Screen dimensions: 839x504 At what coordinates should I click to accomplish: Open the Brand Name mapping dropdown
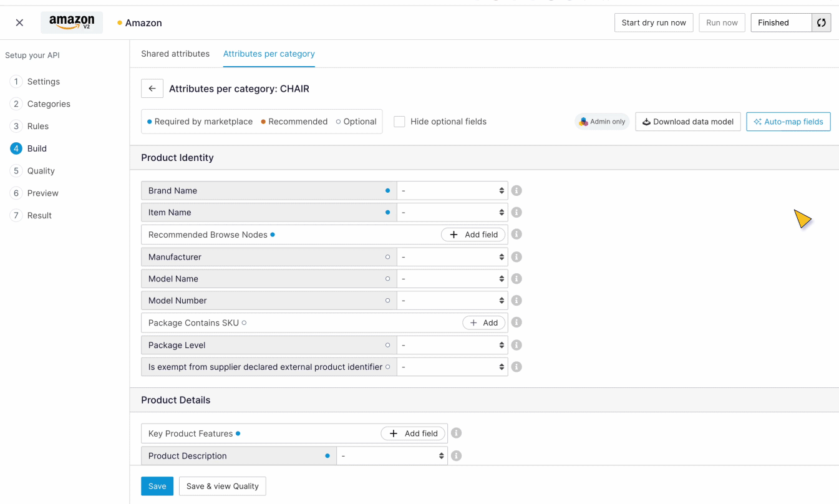452,191
